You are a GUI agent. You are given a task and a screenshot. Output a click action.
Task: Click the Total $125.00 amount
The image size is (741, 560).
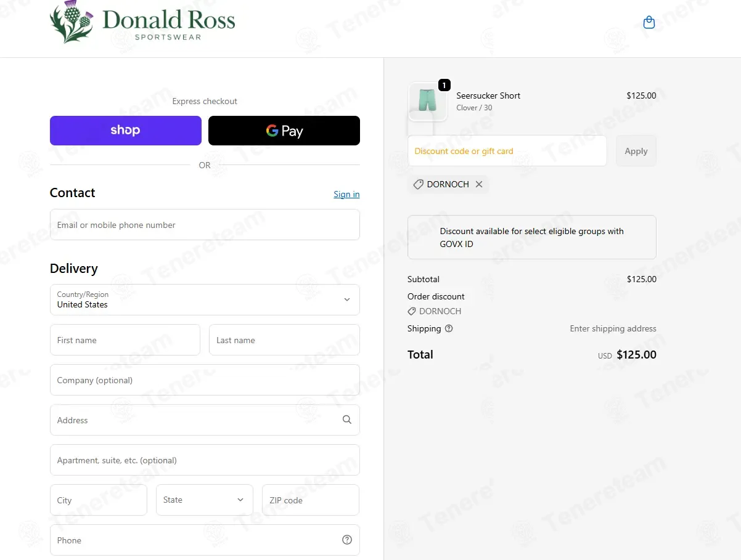636,355
